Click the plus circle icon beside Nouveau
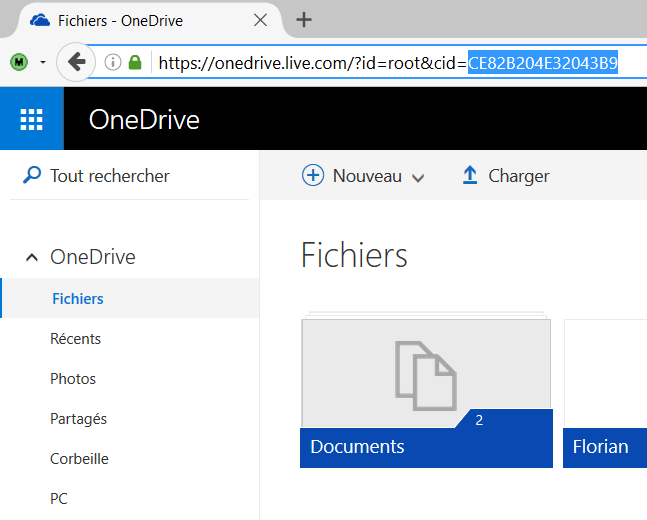 pyautogui.click(x=313, y=176)
